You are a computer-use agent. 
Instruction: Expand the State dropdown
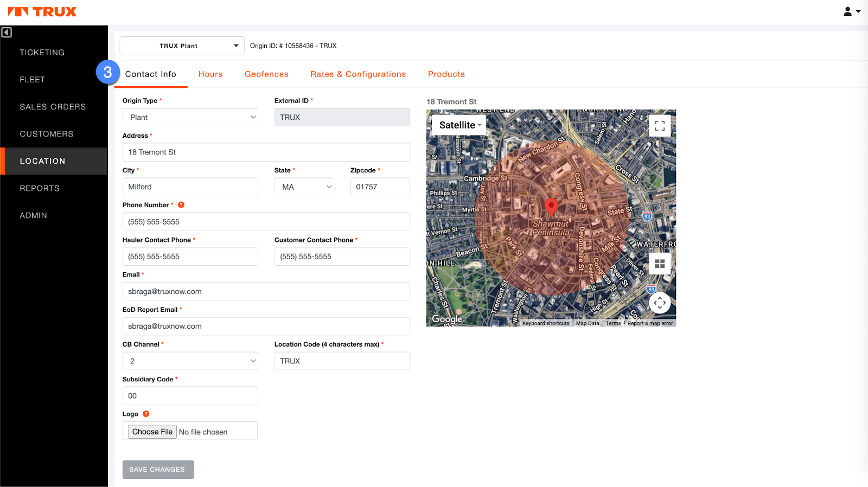[x=304, y=187]
